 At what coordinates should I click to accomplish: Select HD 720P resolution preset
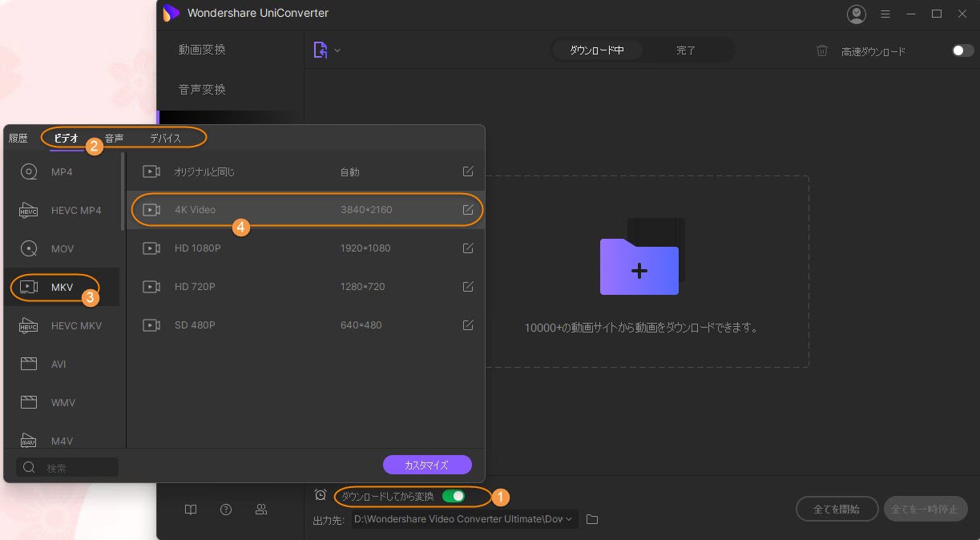coord(305,287)
